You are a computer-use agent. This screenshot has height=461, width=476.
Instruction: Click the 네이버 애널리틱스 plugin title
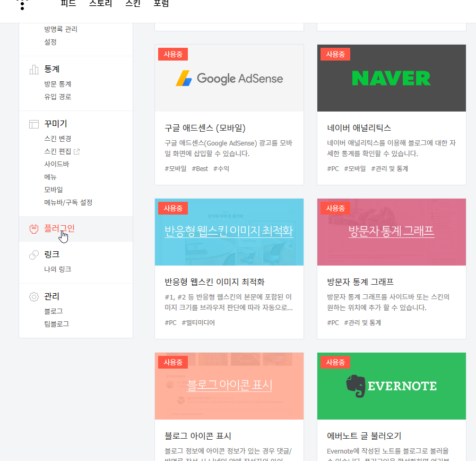359,128
